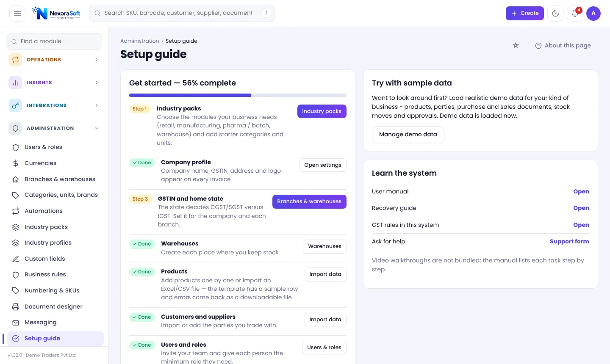The width and height of the screenshot is (610, 364).
Task: Open About this page help
Action: click(563, 45)
